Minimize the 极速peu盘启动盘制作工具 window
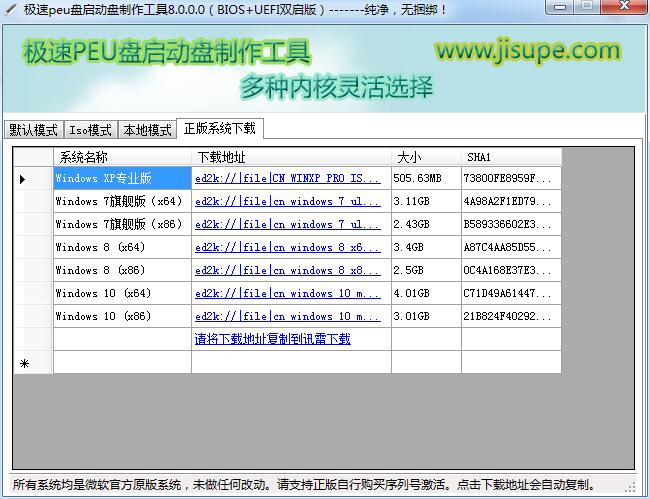 (560, 7)
